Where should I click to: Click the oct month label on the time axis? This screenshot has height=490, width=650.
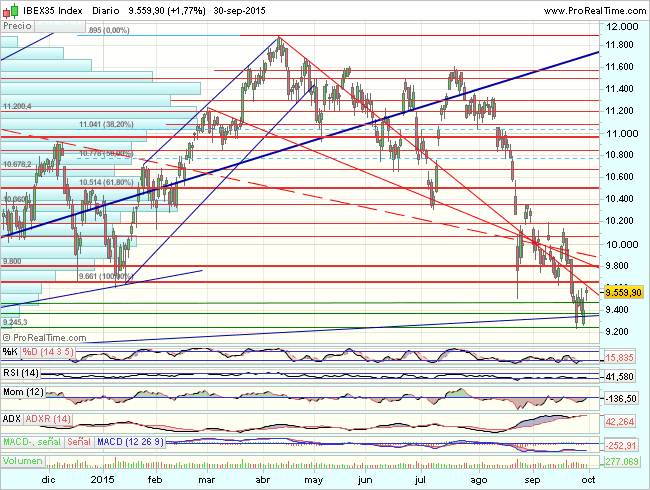[589, 480]
